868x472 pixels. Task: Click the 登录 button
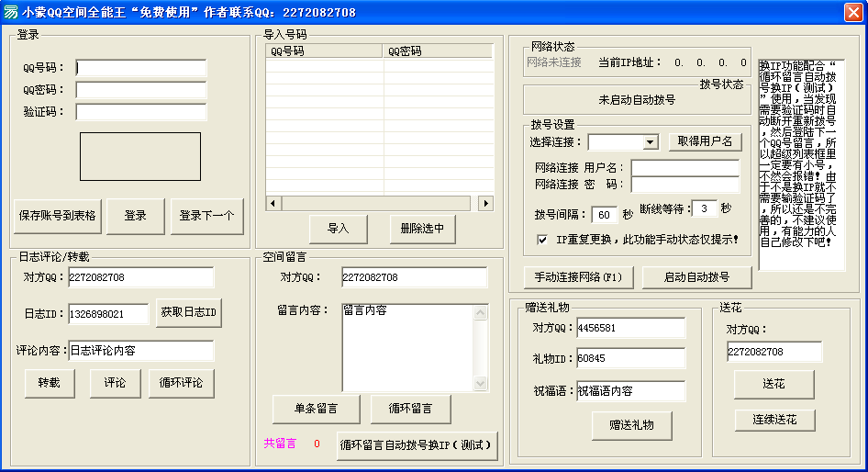click(135, 216)
